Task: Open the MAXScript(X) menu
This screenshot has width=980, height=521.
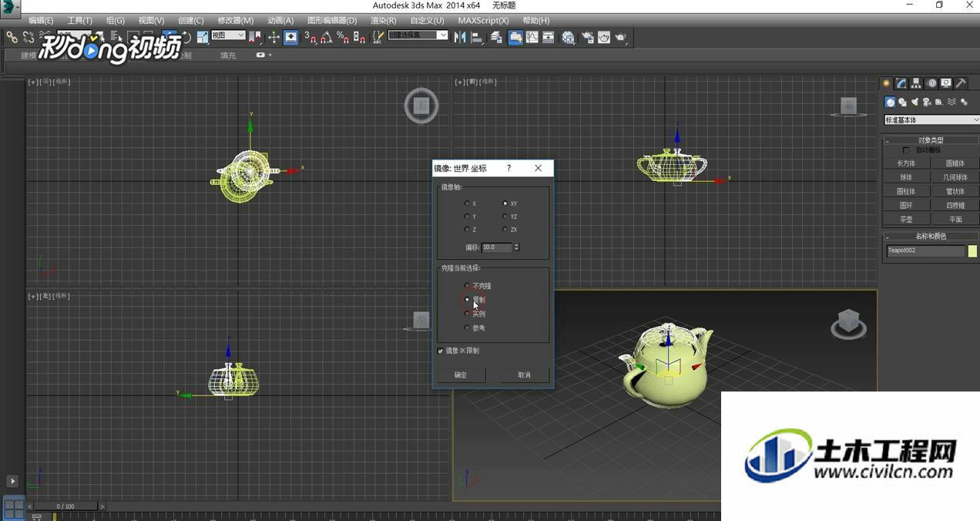Action: pyautogui.click(x=483, y=20)
